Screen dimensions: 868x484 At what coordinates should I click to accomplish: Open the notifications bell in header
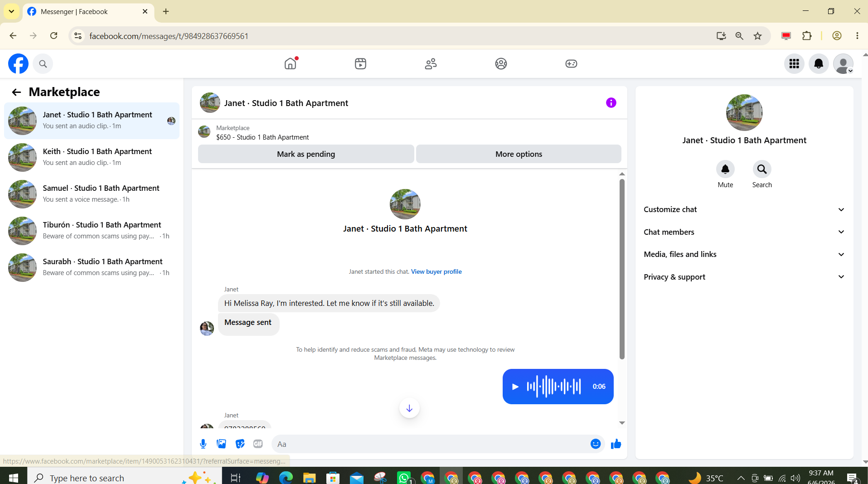(819, 64)
